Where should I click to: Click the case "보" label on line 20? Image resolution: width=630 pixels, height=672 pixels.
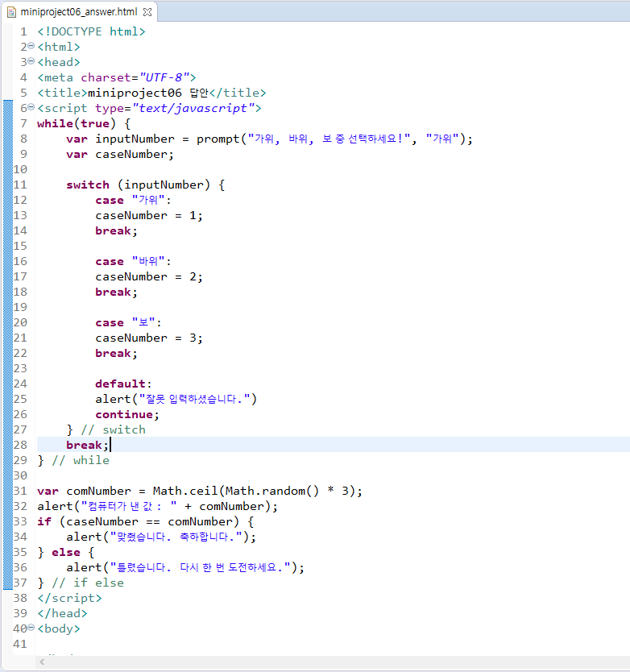(128, 323)
